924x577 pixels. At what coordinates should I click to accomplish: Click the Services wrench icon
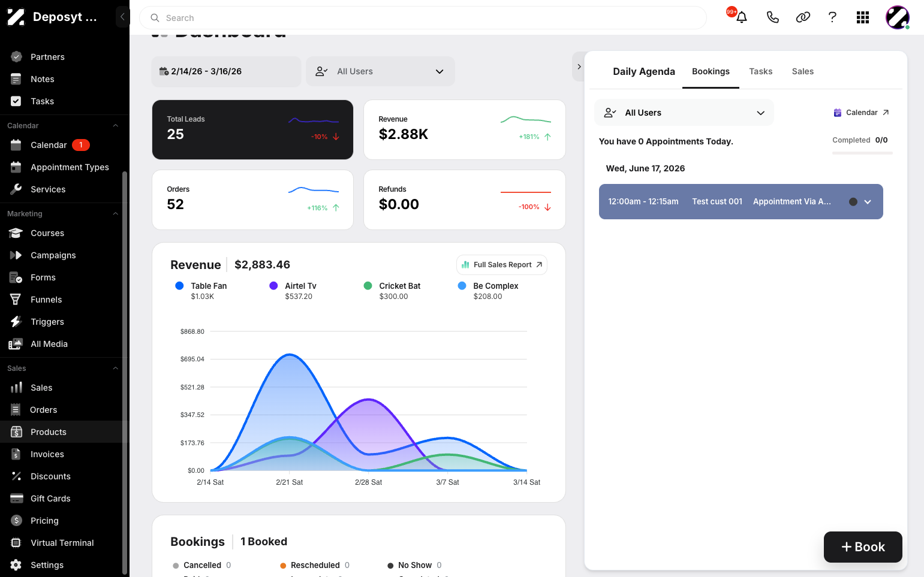coord(16,189)
